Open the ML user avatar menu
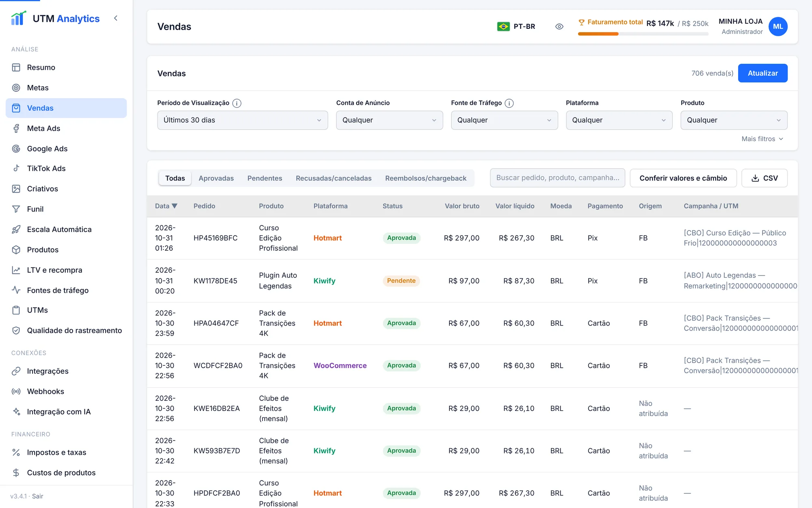The height and width of the screenshot is (508, 812). 778,26
